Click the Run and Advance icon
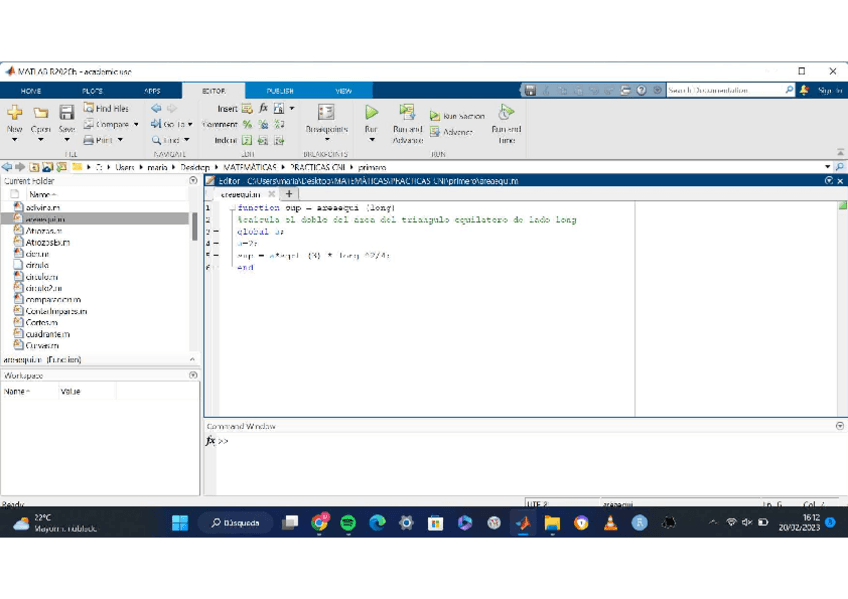 [x=407, y=113]
